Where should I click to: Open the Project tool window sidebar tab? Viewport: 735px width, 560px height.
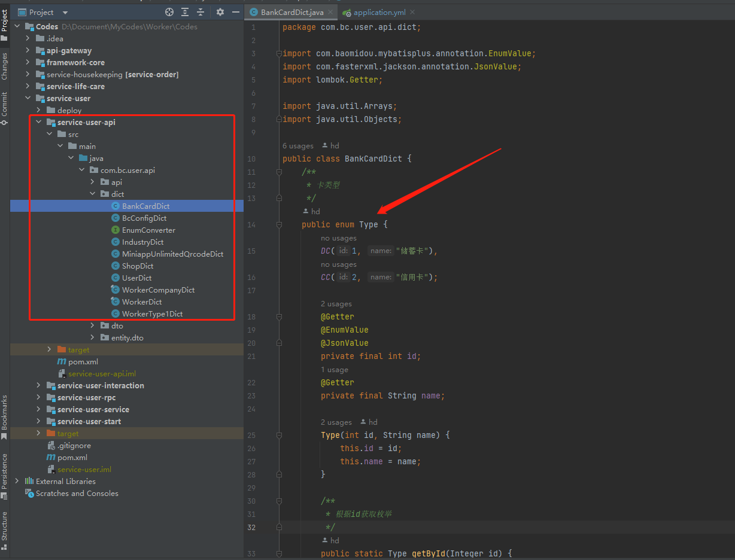pyautogui.click(x=5, y=25)
